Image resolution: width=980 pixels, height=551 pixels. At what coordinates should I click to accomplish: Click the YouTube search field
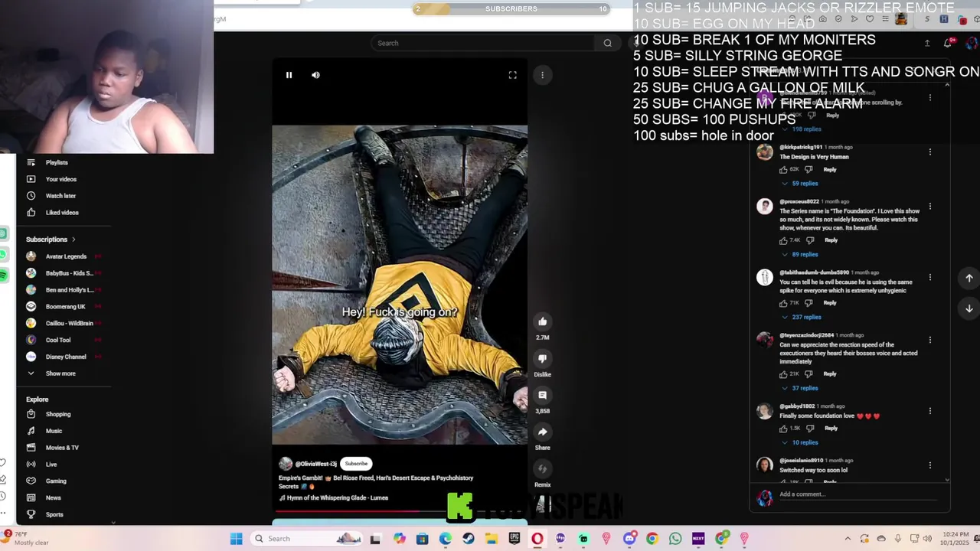482,43
